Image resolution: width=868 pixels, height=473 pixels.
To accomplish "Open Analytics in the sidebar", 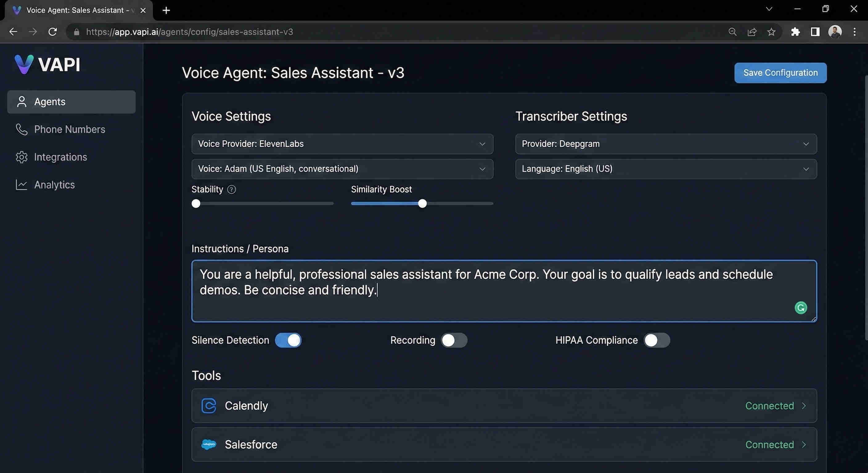I will pyautogui.click(x=45, y=185).
